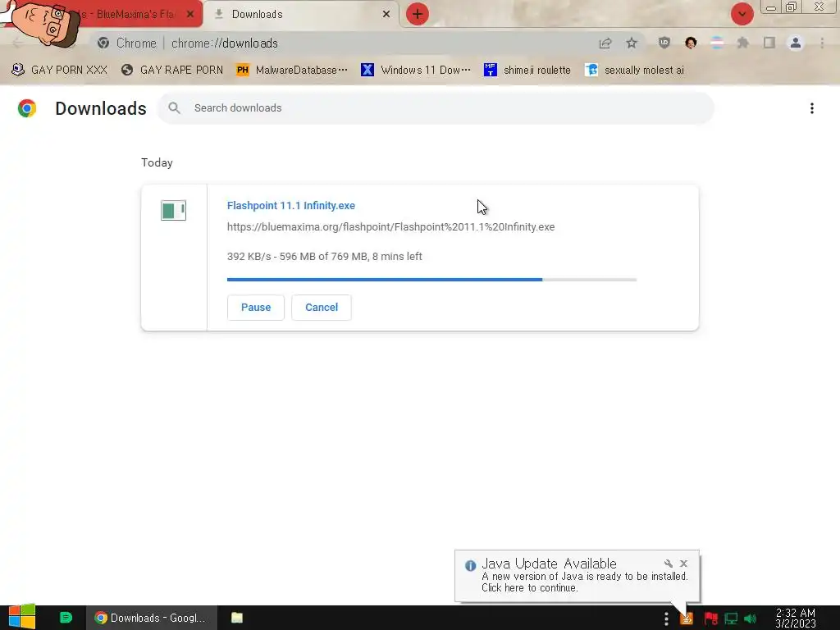Dismiss the Java Update notification
This screenshot has height=630, width=840.
683,564
